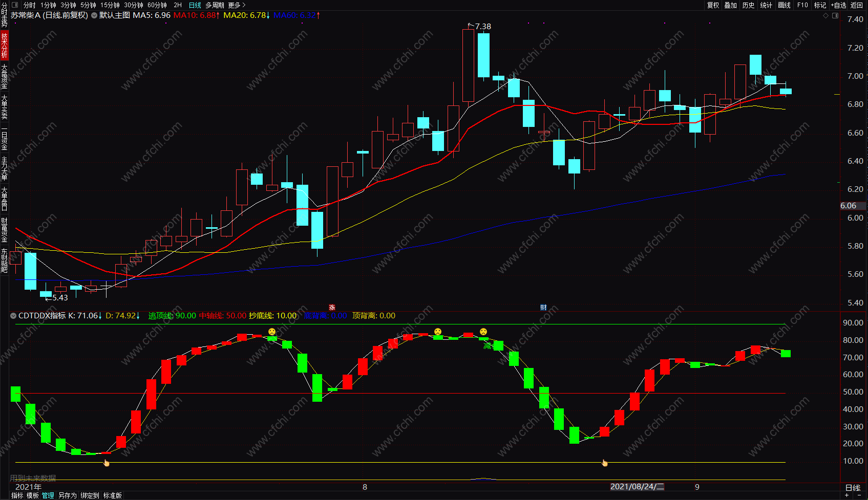Viewport: 868px width, 500px height.
Task: Click 绑定到 bind tab
Action: (90, 495)
